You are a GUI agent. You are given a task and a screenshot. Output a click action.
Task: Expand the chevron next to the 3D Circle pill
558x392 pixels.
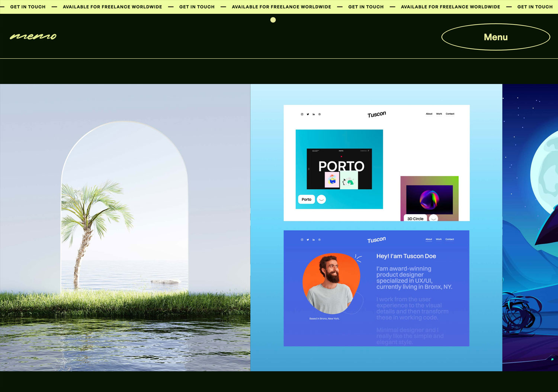[433, 219]
